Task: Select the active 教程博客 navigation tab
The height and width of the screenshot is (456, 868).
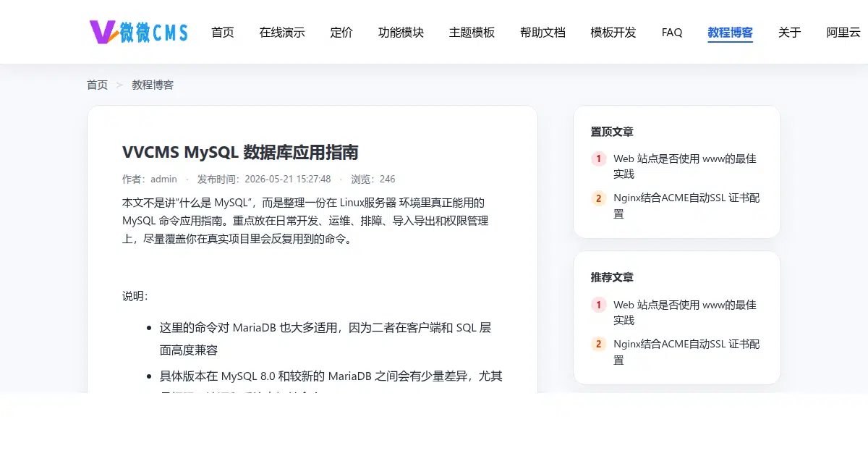Action: pos(731,33)
